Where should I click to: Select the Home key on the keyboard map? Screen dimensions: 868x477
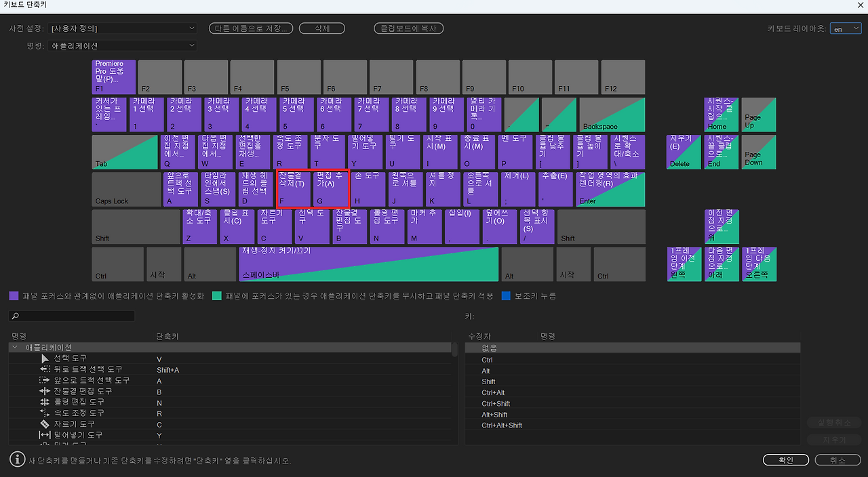coord(722,115)
